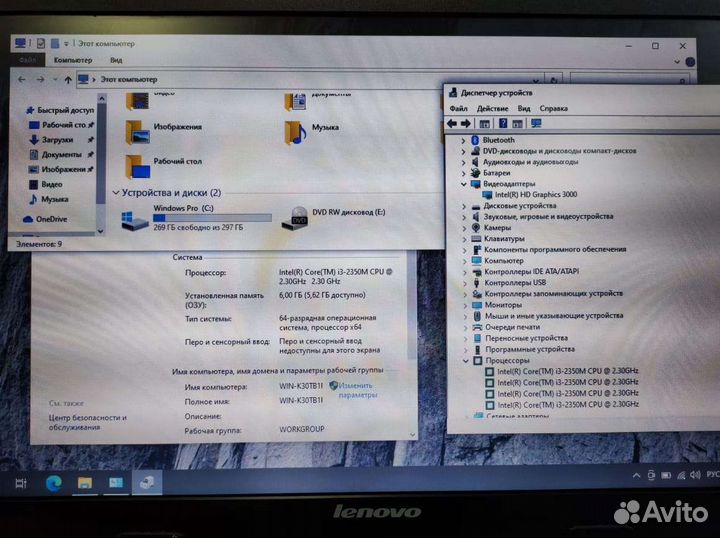720x538 pixels.
Task: Open Вид ribbon tab in Explorer
Action: click(116, 60)
